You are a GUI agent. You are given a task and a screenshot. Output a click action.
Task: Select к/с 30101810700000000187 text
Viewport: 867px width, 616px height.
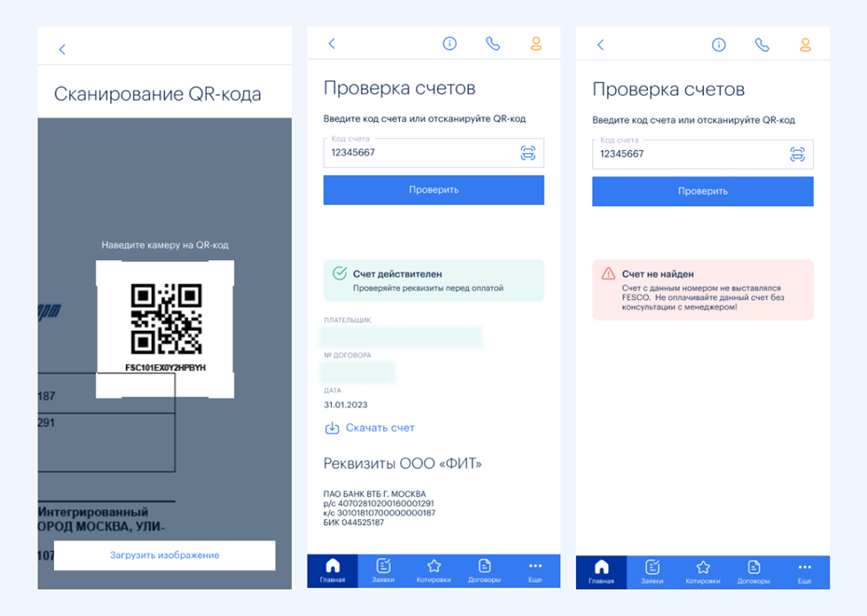point(379,513)
